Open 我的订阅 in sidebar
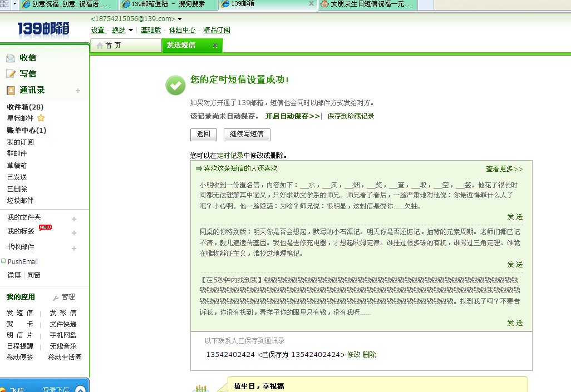571x392 pixels. [20, 142]
